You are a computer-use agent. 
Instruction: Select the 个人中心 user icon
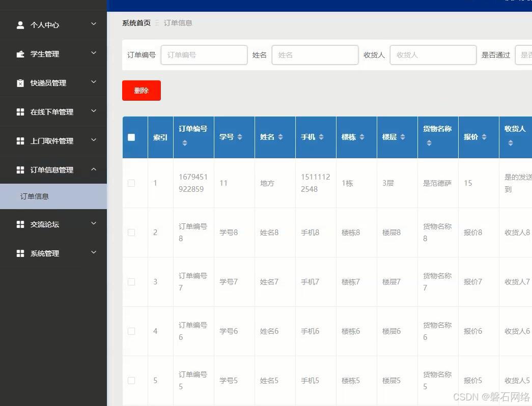pyautogui.click(x=20, y=24)
